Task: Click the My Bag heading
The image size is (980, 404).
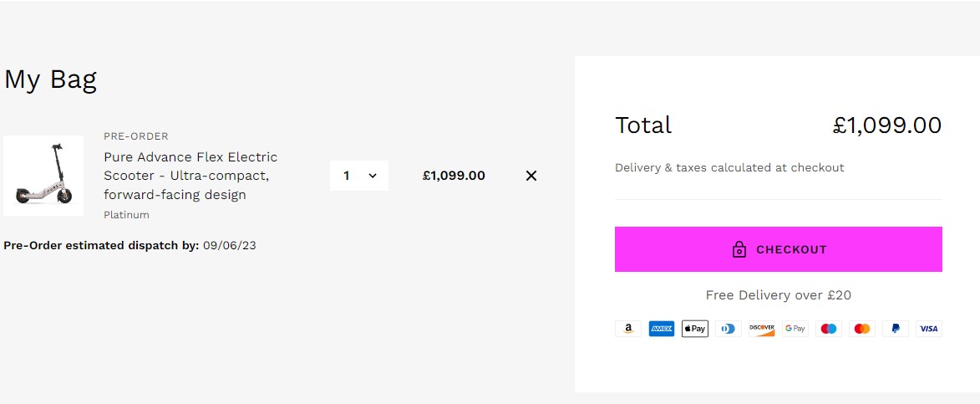Action: [x=51, y=79]
